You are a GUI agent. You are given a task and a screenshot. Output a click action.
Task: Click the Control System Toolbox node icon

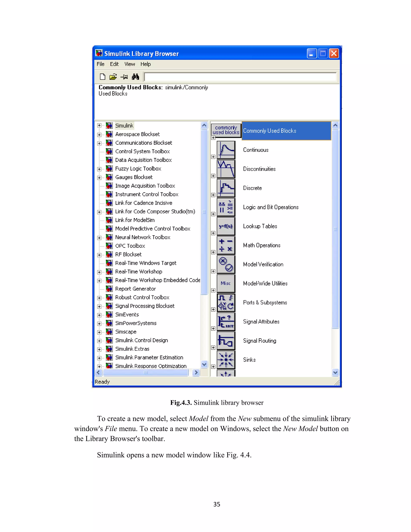coord(109,152)
